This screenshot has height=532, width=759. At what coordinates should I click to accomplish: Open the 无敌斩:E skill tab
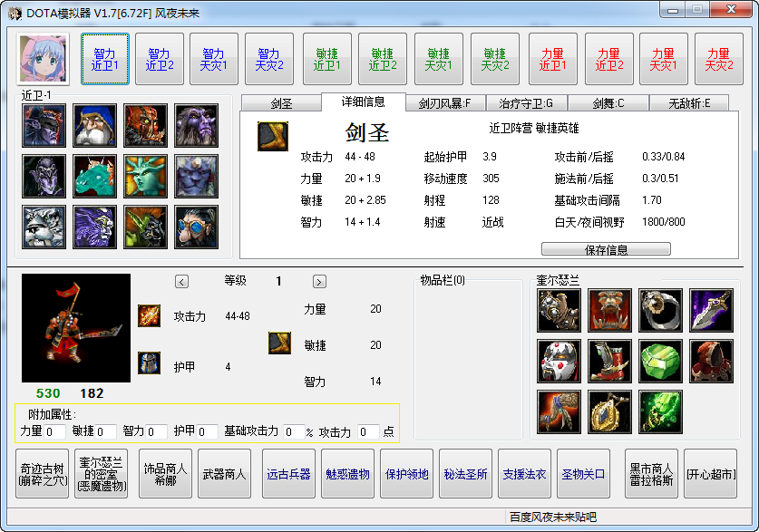click(695, 102)
